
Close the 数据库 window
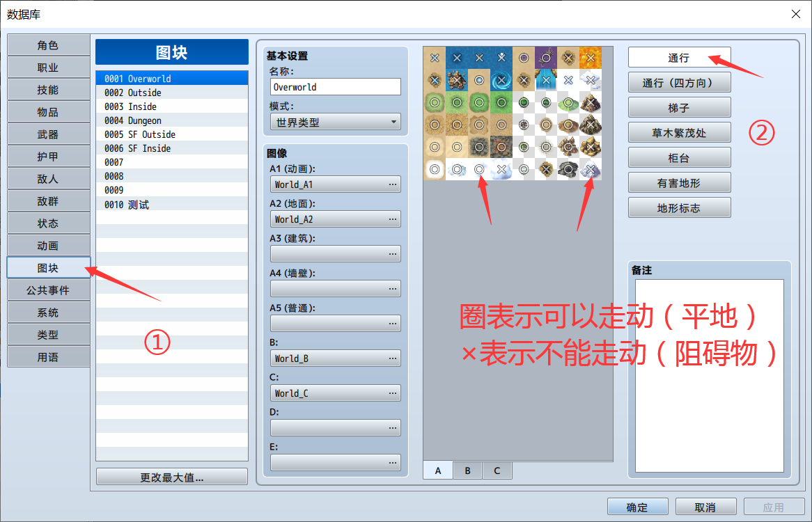tap(796, 14)
